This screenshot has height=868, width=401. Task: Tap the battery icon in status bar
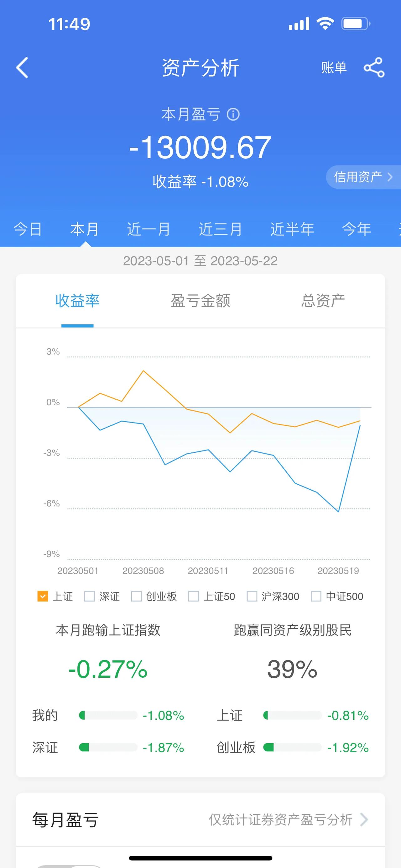(x=356, y=24)
